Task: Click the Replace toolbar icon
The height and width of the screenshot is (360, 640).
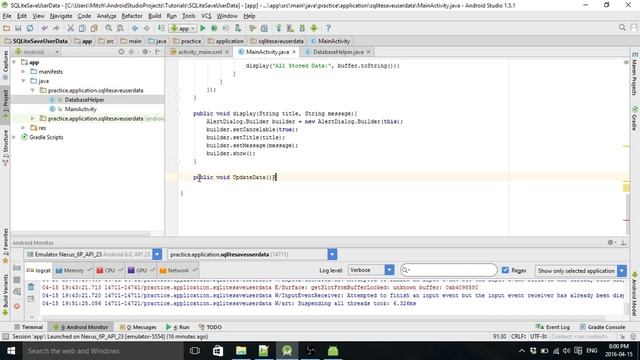Action: click(120, 28)
